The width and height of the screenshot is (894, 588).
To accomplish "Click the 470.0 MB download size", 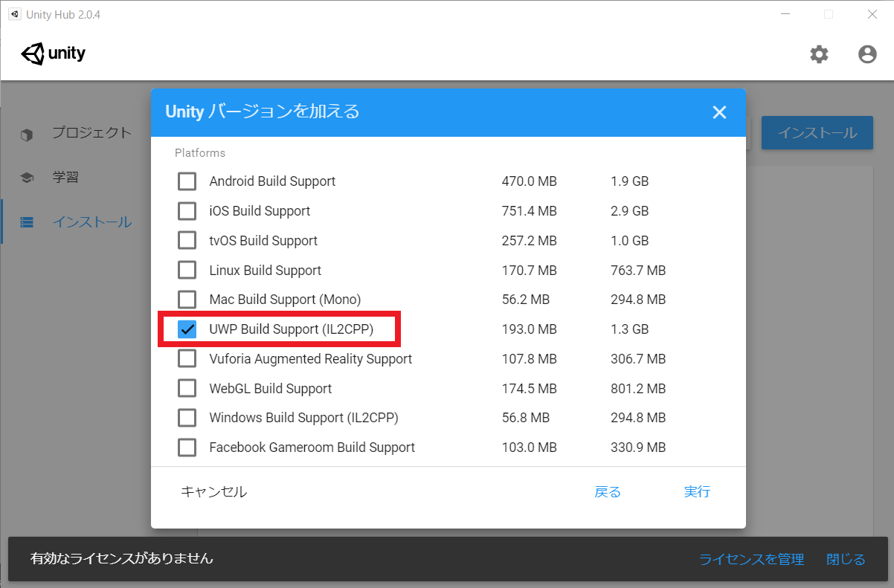I will [x=530, y=181].
